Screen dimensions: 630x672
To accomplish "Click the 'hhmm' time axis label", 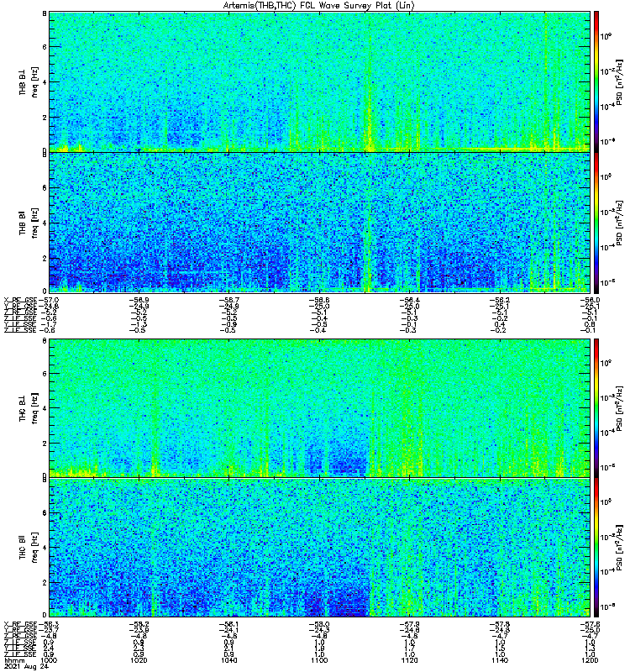I will [15, 660].
